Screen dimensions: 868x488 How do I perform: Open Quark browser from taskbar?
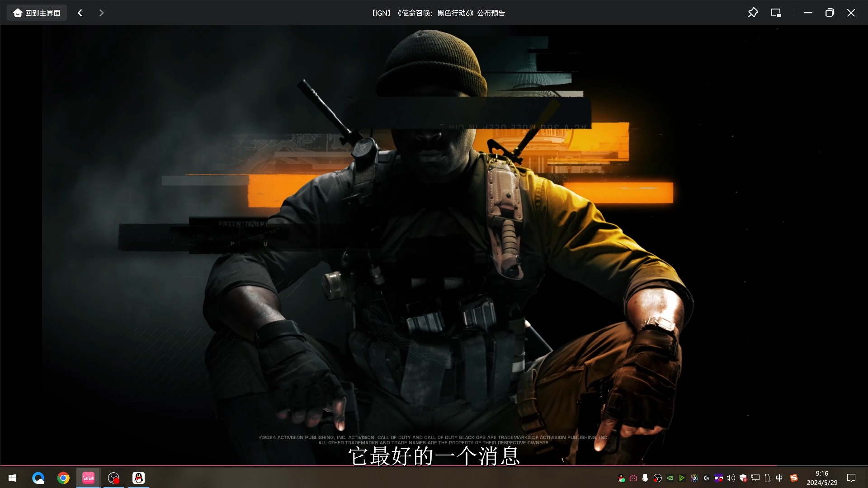pyautogui.click(x=38, y=478)
